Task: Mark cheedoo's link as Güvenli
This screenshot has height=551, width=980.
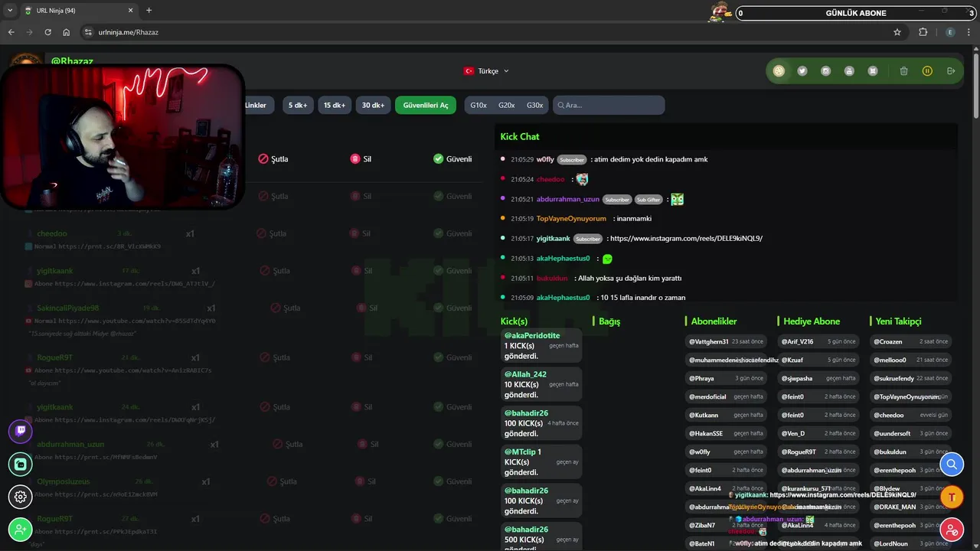Action: click(452, 233)
